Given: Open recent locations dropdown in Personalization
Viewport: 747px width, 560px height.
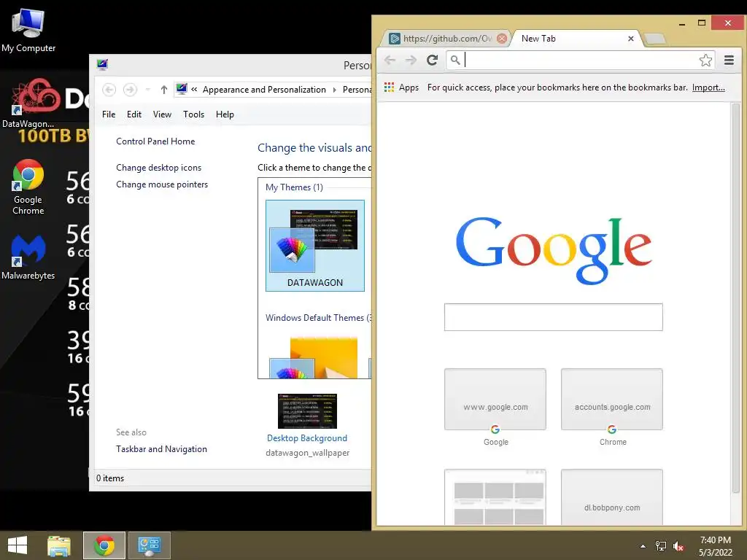Looking at the screenshot, I should click(148, 90).
